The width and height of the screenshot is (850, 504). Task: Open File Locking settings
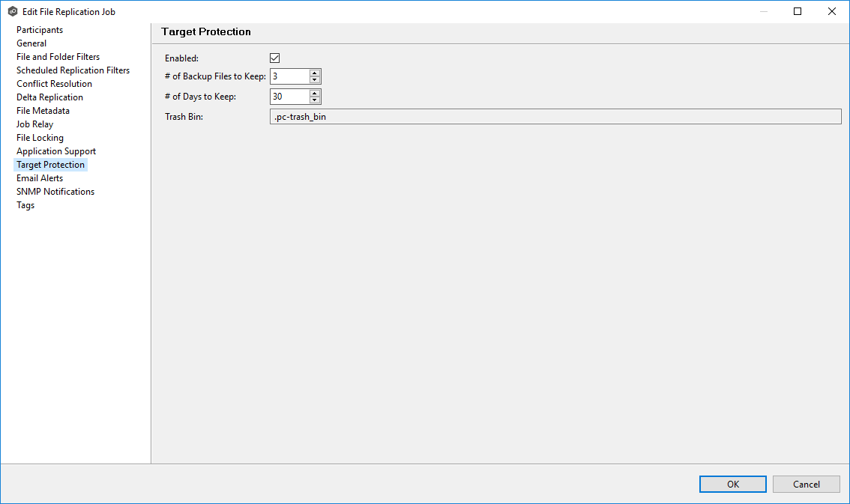point(40,138)
